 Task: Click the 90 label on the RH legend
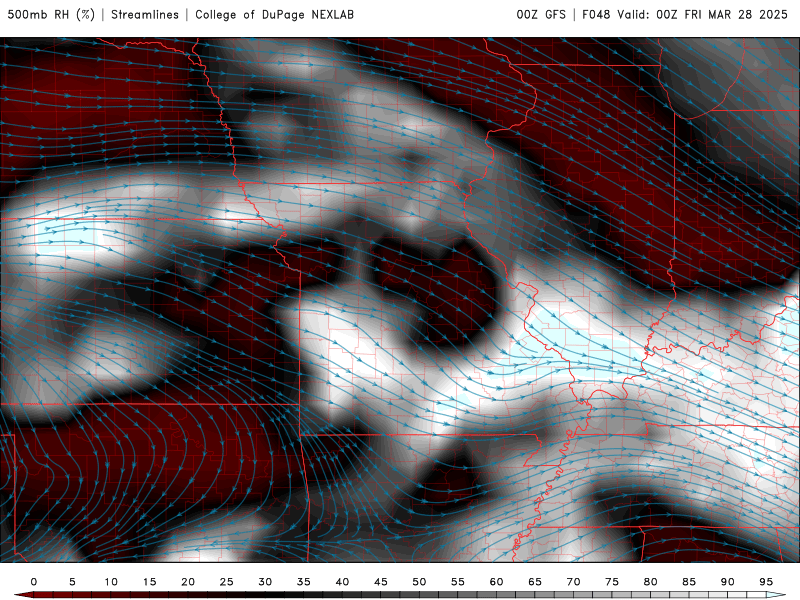point(728,582)
